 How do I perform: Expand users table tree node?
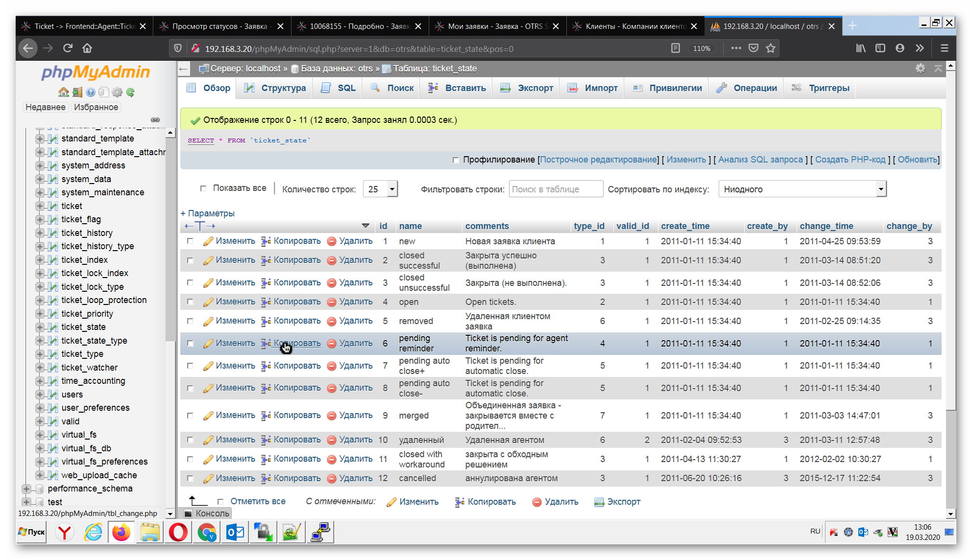(x=40, y=395)
